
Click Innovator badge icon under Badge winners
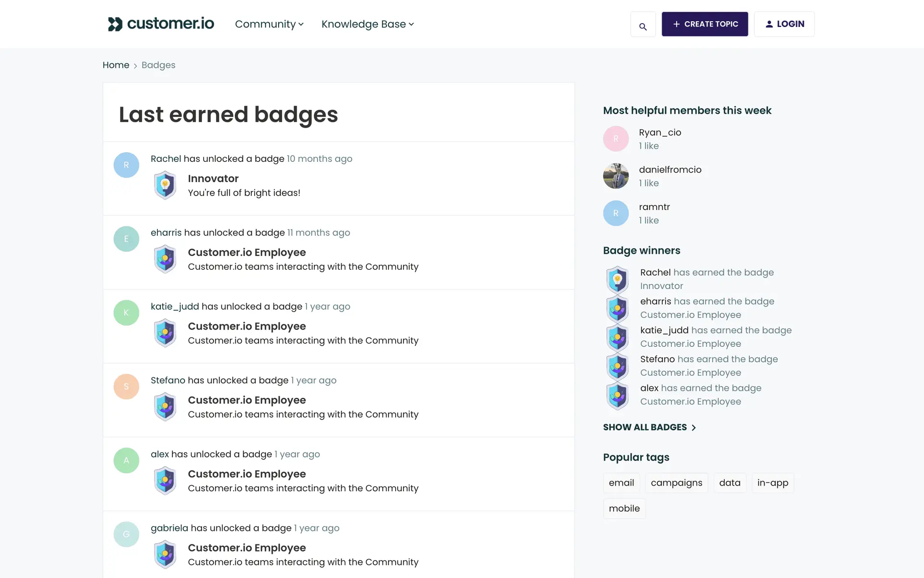pyautogui.click(x=617, y=279)
